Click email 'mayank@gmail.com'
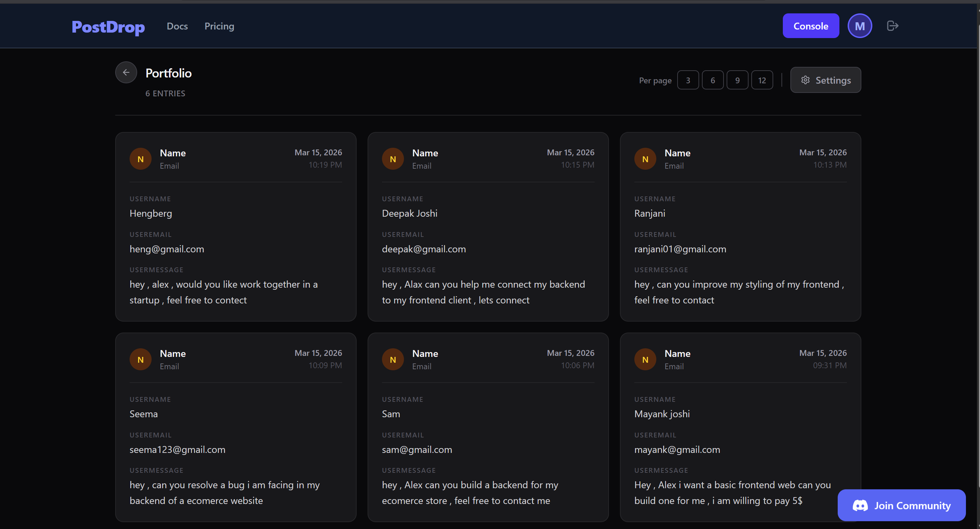 coord(677,449)
